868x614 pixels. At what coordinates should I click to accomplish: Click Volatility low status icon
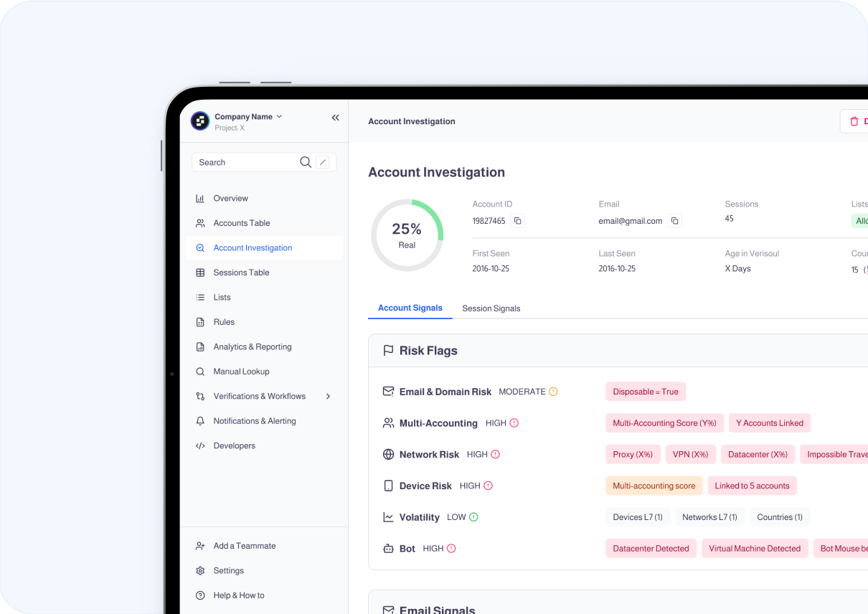[x=473, y=517]
